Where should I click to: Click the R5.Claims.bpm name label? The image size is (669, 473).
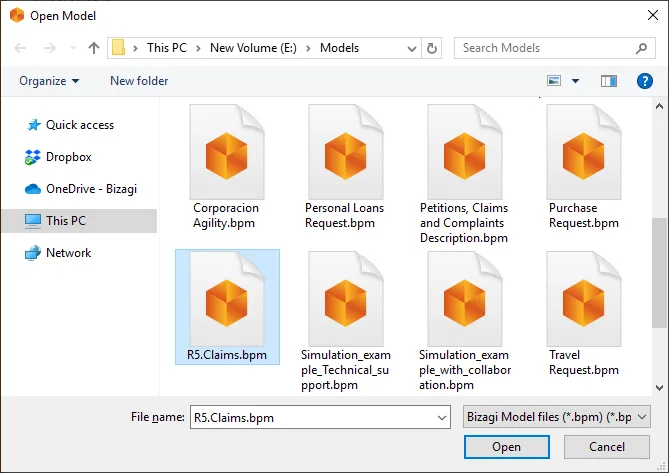pos(227,355)
